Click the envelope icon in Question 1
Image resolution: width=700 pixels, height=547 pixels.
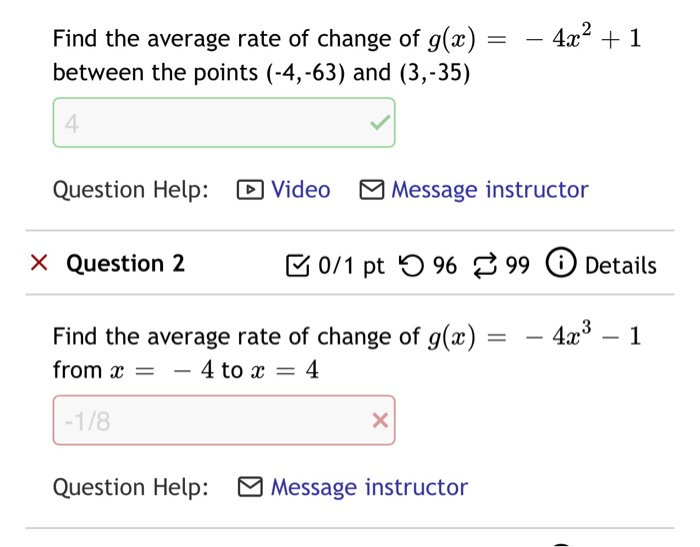[371, 190]
